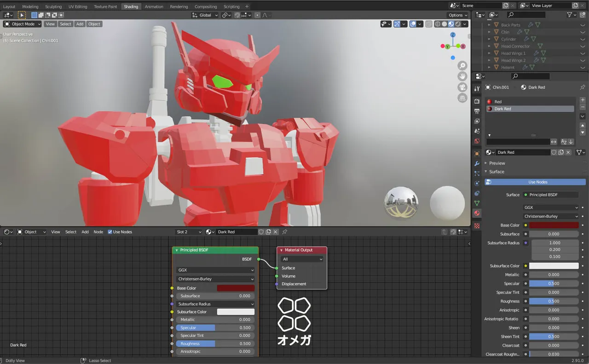Open the viewport Add menu
Image resolution: width=589 pixels, height=364 pixels.
tap(80, 24)
